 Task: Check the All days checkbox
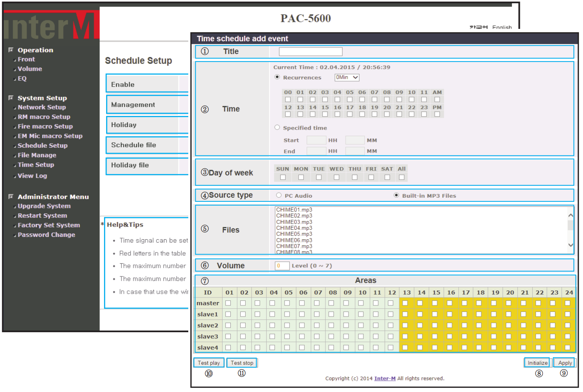(402, 177)
